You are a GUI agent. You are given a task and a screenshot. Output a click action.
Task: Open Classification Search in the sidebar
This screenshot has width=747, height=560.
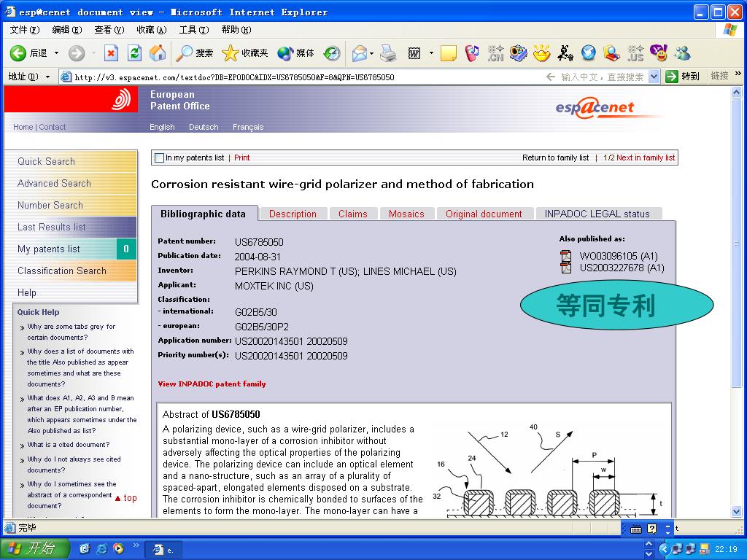pos(71,271)
